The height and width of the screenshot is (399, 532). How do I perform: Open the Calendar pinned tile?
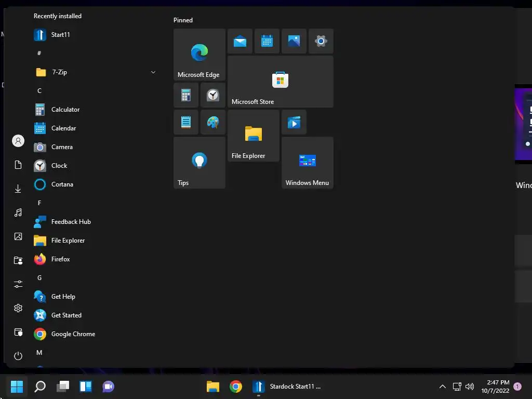coord(267,41)
